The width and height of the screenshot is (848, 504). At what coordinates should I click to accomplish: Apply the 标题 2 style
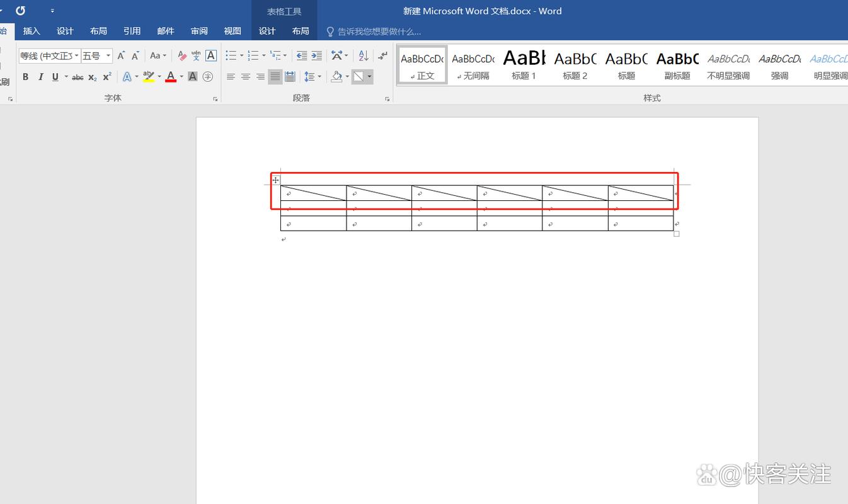point(575,65)
